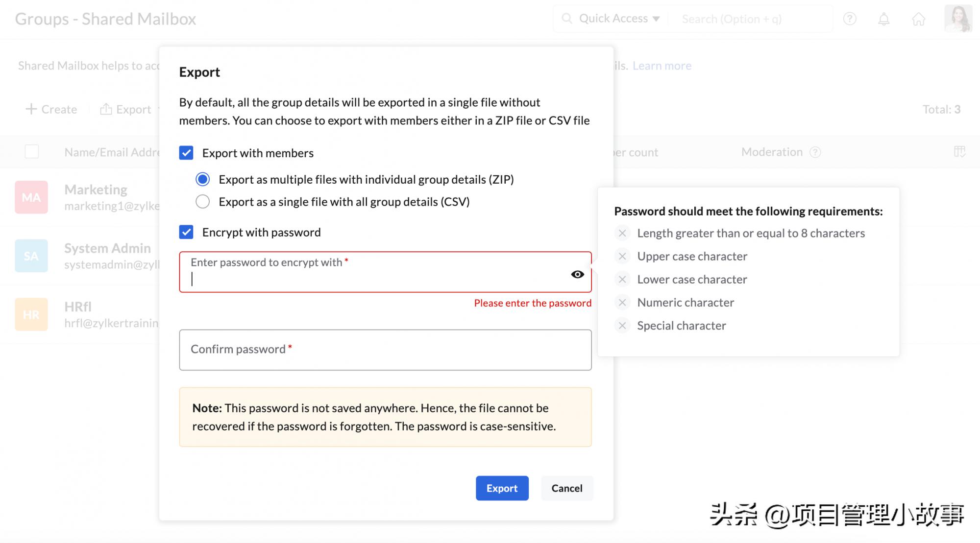980x543 pixels.
Task: Open the profile picture menu
Action: 959,19
